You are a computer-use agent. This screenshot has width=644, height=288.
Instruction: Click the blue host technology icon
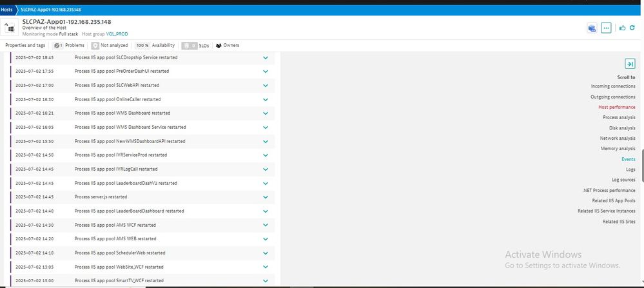tap(591, 28)
